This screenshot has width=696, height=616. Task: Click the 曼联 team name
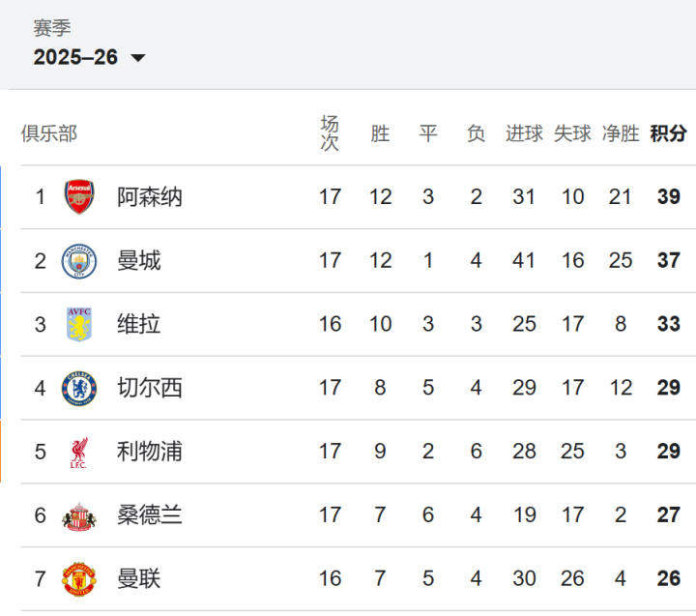139,579
